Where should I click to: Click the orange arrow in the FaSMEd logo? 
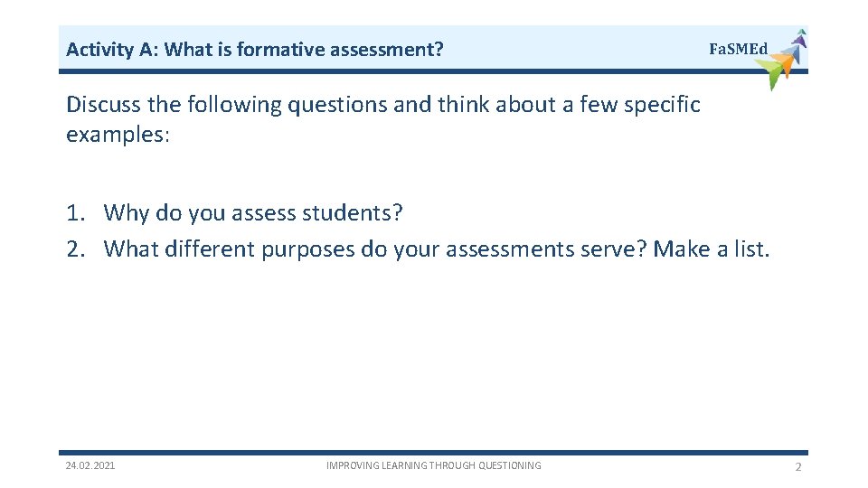tap(785, 62)
